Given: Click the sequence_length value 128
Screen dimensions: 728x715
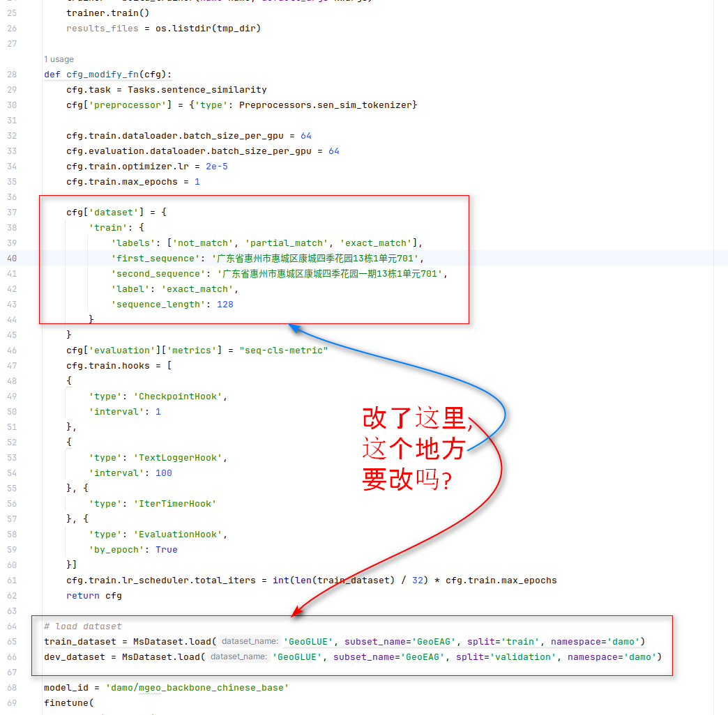Looking at the screenshot, I should pyautogui.click(x=225, y=304).
